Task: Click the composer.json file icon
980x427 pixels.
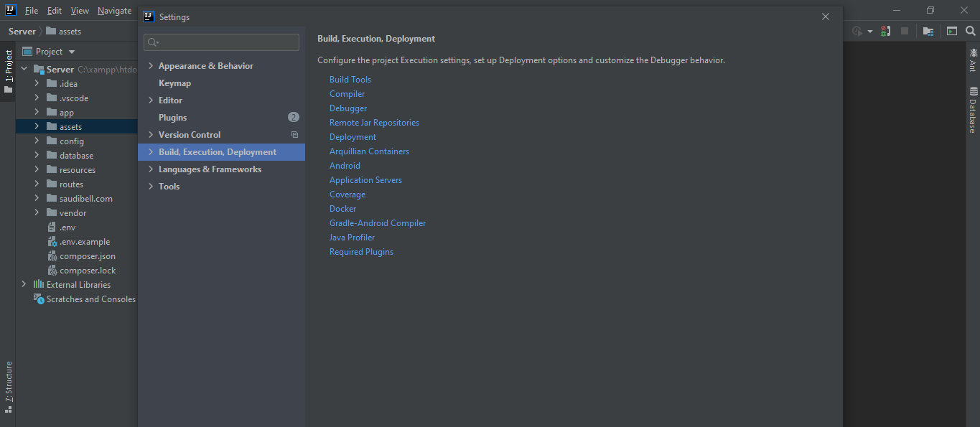Action: [52, 256]
